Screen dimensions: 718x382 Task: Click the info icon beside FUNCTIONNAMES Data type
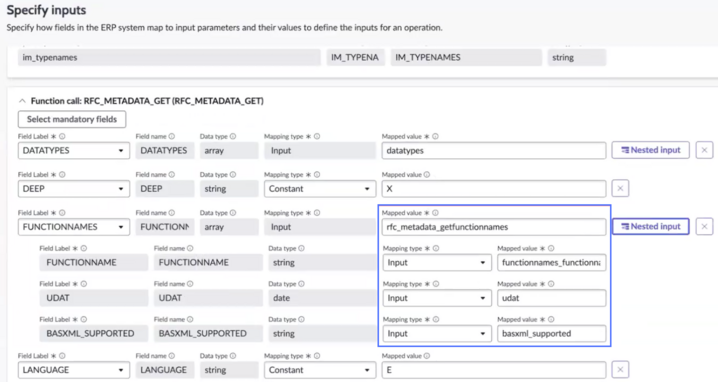pyautogui.click(x=233, y=213)
